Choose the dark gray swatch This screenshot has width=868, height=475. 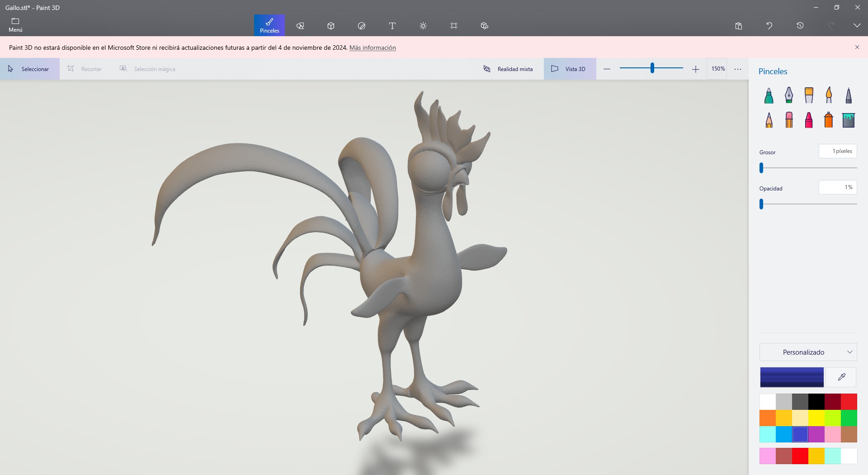coord(800,402)
